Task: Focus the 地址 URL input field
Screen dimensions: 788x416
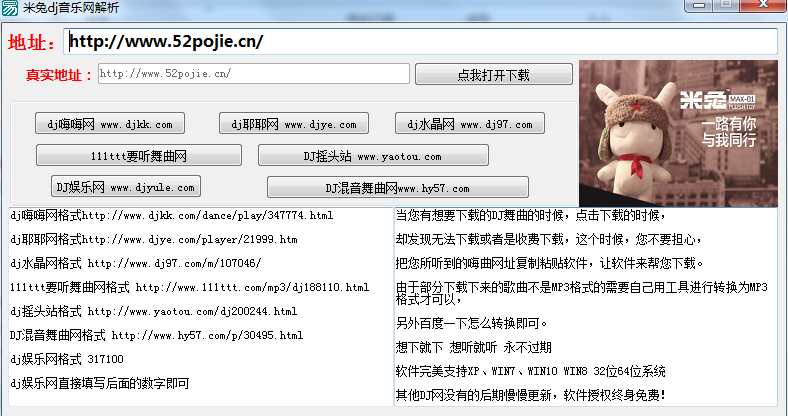Action: [421, 42]
